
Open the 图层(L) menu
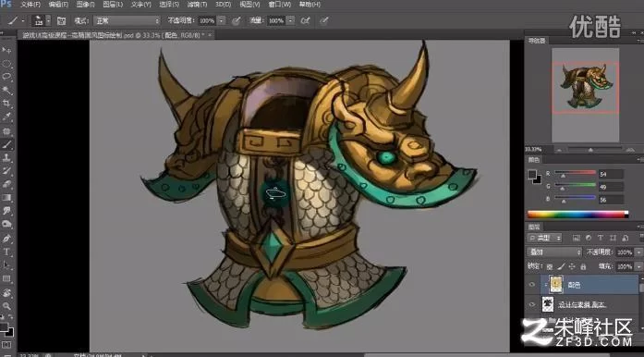point(113,5)
